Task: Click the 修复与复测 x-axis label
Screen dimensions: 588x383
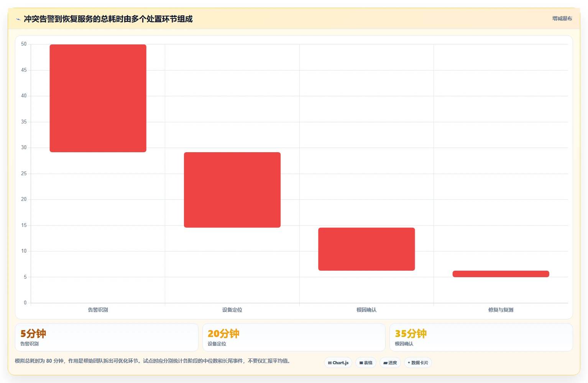Action: coord(501,310)
